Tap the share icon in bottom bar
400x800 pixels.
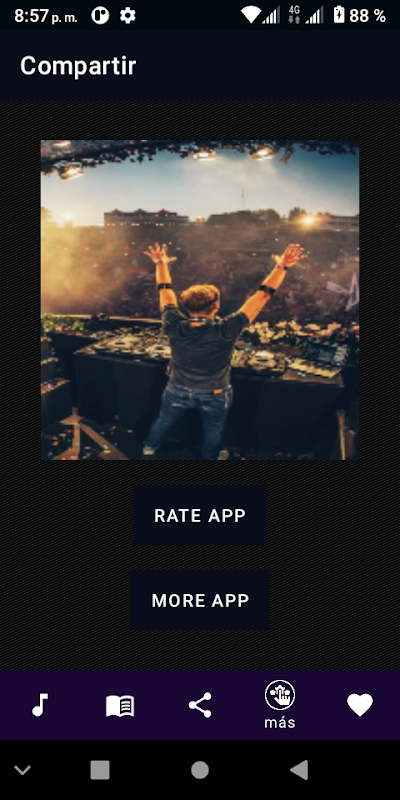tap(200, 705)
